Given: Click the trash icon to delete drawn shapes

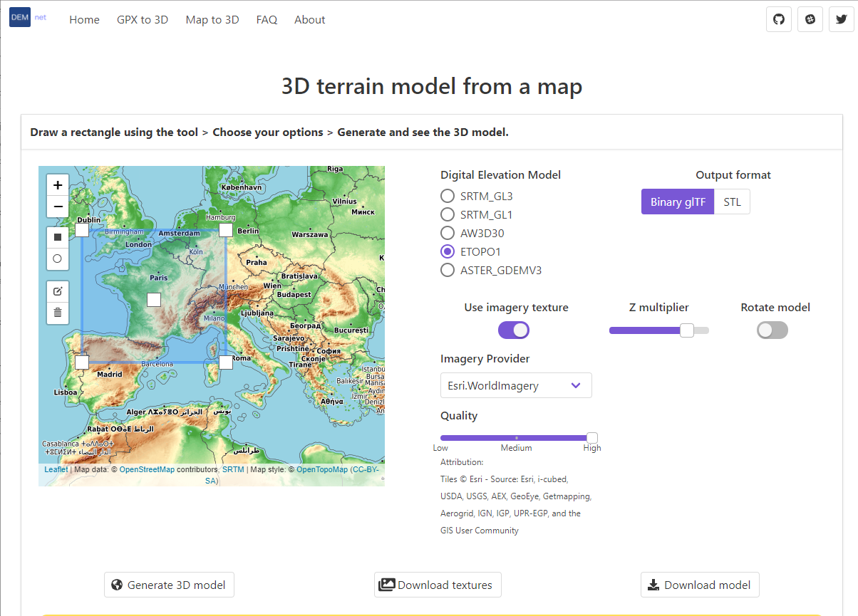Looking at the screenshot, I should (x=58, y=313).
